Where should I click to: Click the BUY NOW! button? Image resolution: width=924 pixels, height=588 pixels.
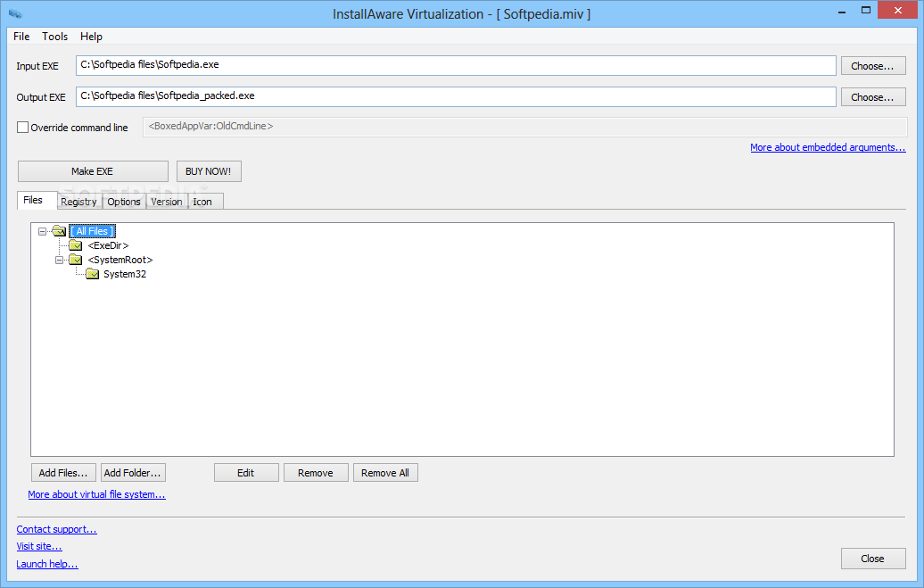point(209,171)
